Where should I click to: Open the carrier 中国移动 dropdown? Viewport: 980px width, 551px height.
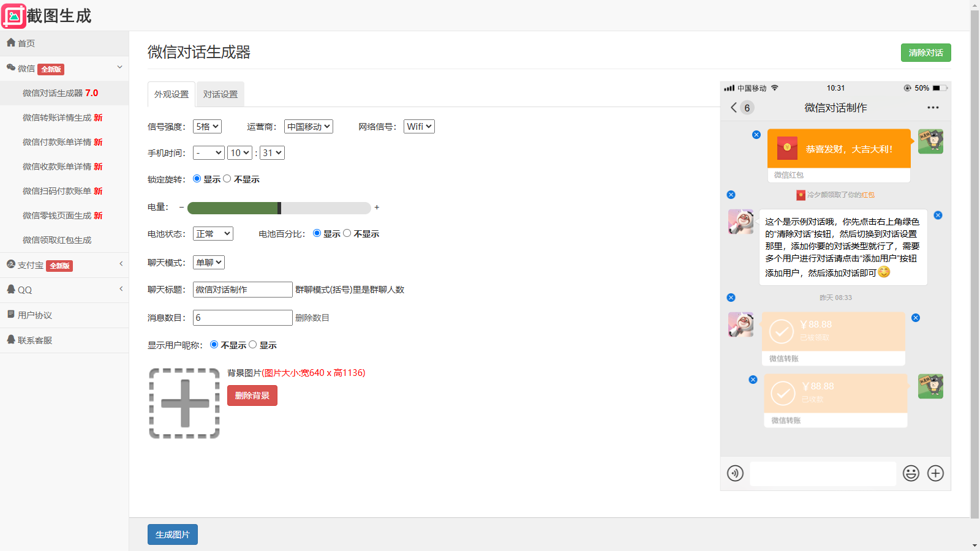[x=309, y=127]
